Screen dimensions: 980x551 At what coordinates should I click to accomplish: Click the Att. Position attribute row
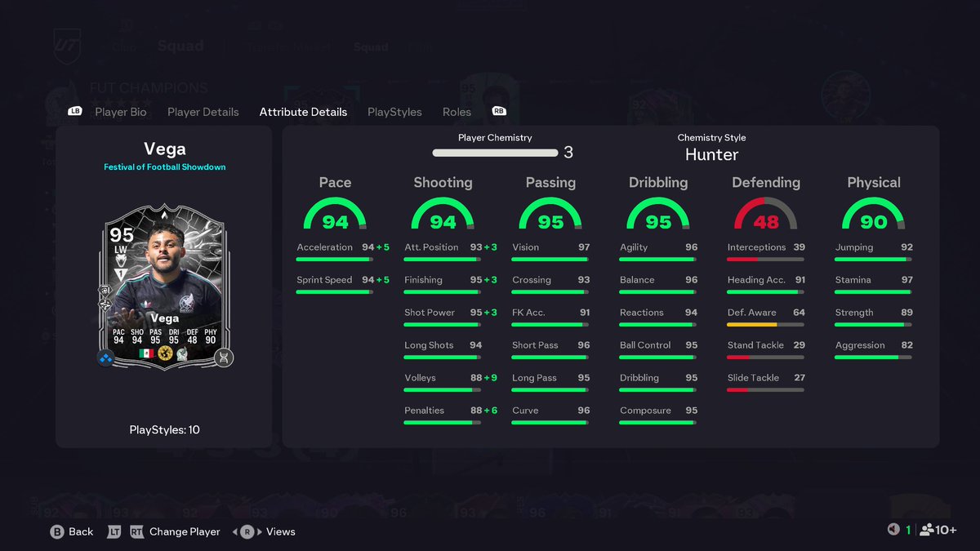click(x=451, y=251)
